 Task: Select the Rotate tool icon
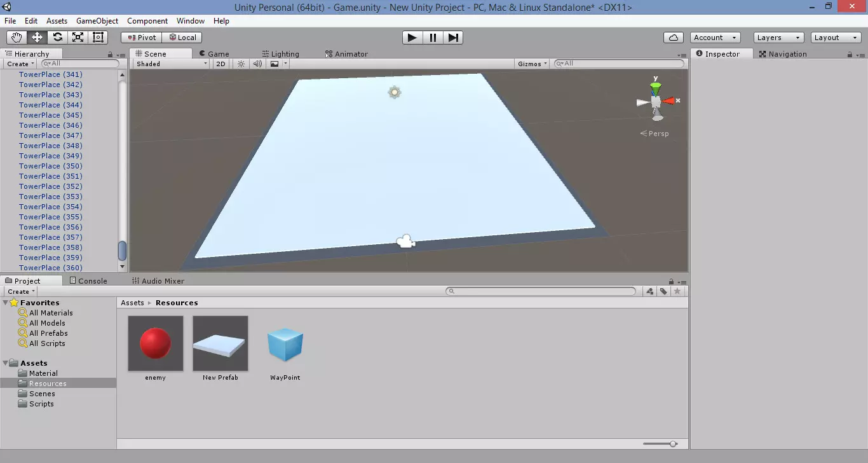point(57,38)
